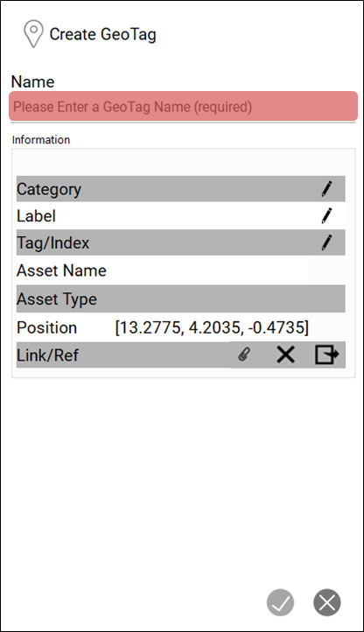This screenshot has width=364, height=632.
Task: Select the Tag/Index row
Action: click(180, 242)
